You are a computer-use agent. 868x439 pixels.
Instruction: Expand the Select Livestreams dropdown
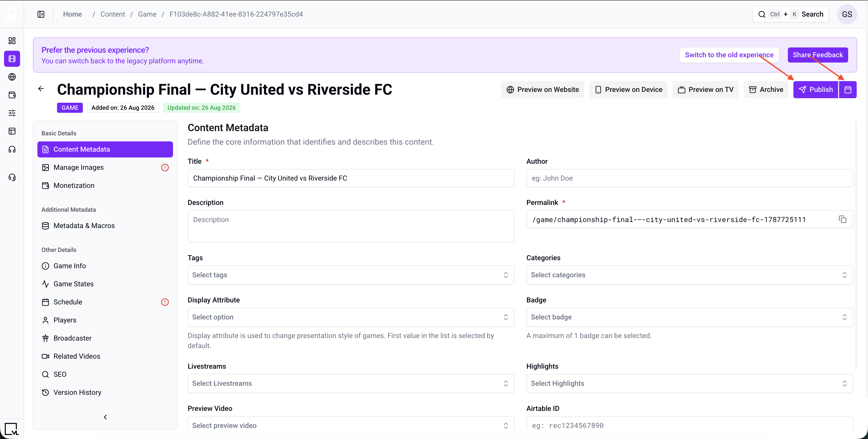pyautogui.click(x=351, y=383)
